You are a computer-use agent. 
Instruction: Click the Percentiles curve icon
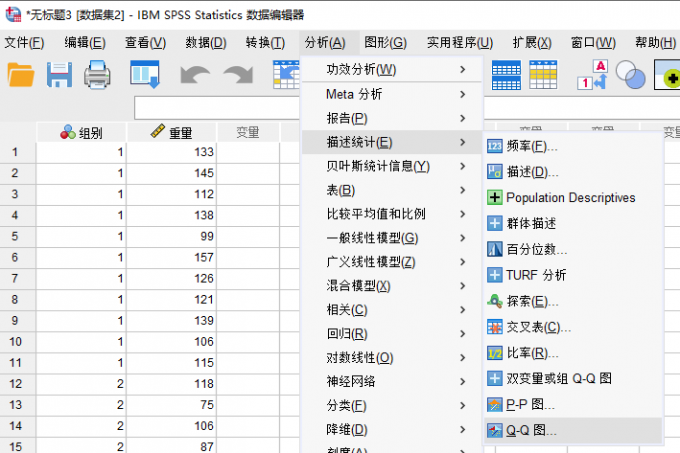[x=494, y=249]
